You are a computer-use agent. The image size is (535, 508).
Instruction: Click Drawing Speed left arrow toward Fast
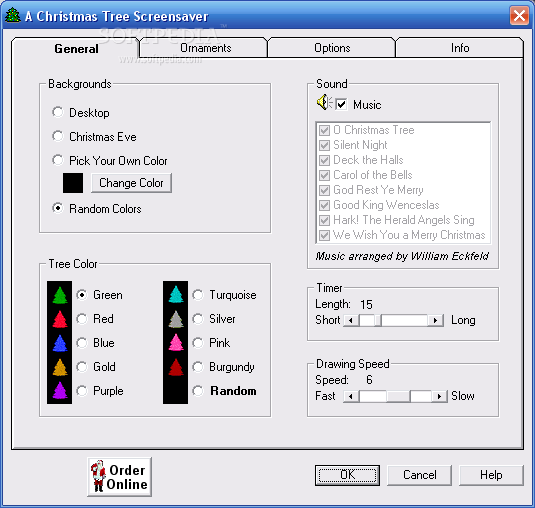tap(351, 396)
